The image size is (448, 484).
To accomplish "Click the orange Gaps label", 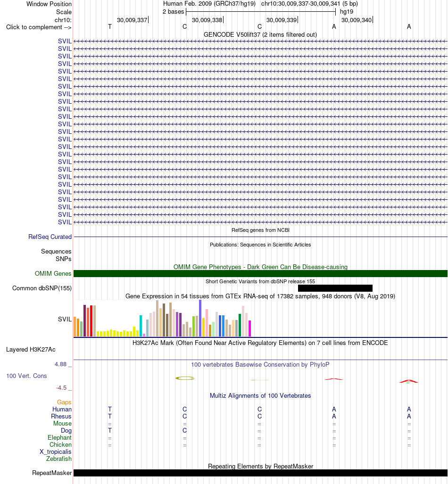I will [x=64, y=402].
